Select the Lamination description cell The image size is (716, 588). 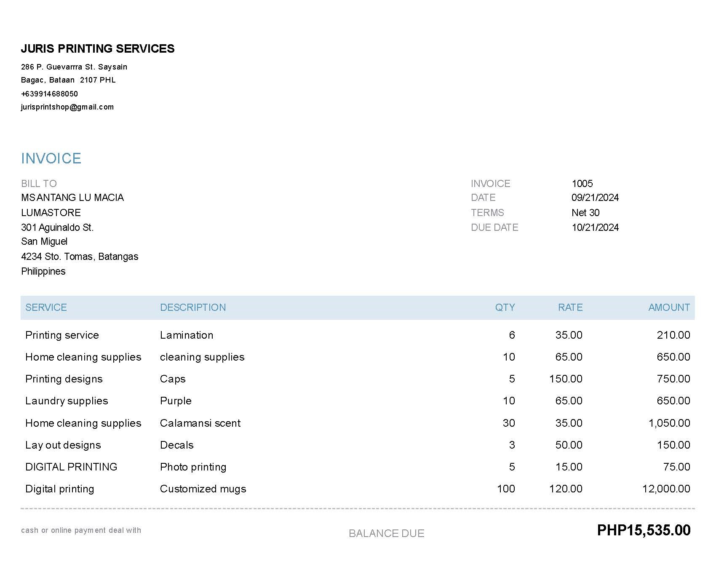(x=187, y=335)
